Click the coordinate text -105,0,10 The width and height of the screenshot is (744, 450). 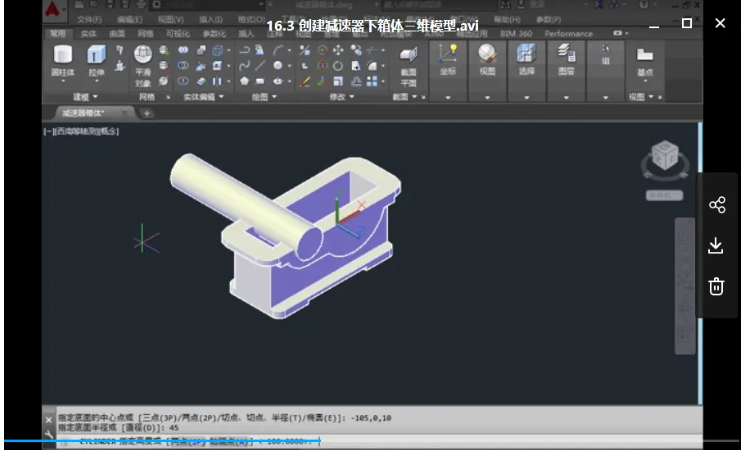tap(371, 418)
